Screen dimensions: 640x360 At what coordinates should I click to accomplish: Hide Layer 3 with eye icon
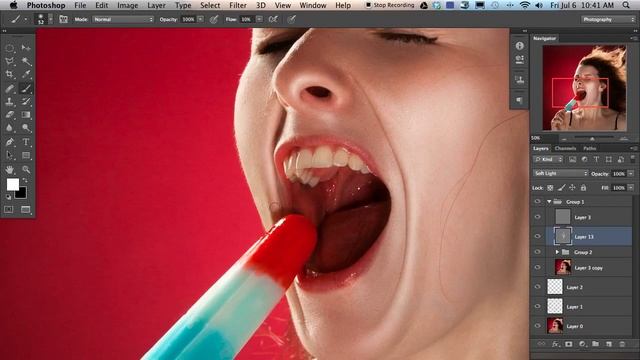538,217
